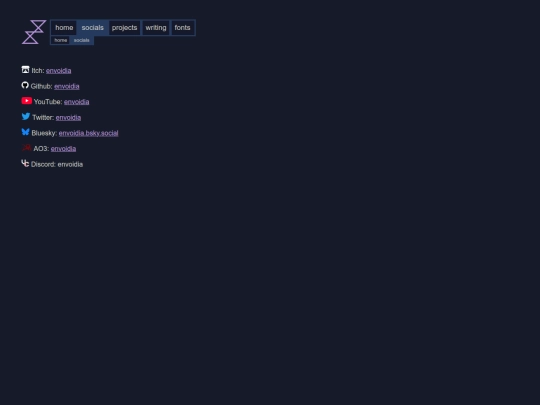Click the purple hourglass site logo

click(x=34, y=32)
